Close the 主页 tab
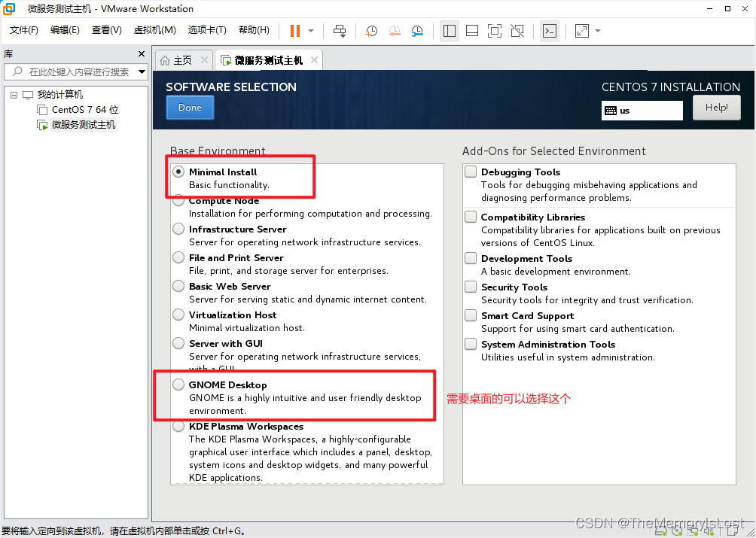 click(x=204, y=60)
